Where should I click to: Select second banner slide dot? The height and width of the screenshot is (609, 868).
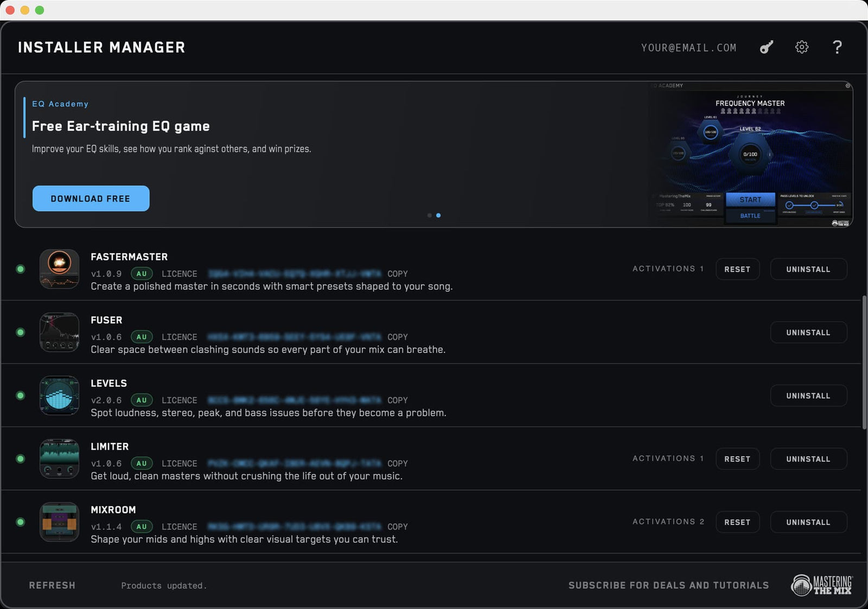point(438,215)
